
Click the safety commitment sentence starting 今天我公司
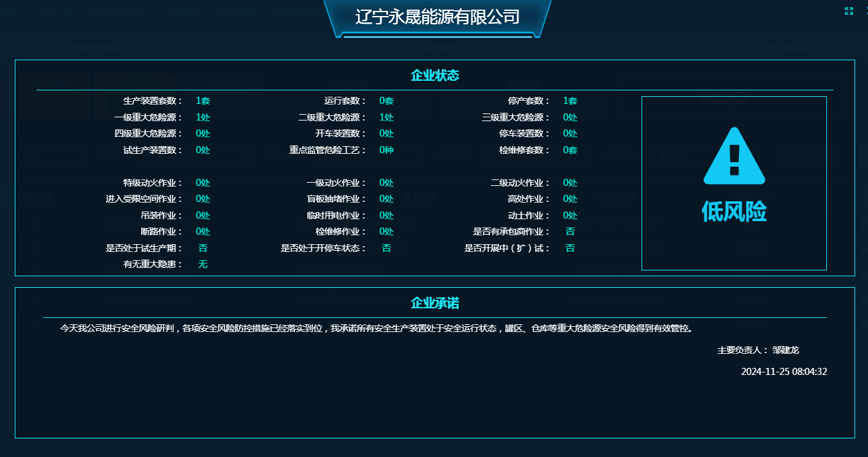coord(377,328)
